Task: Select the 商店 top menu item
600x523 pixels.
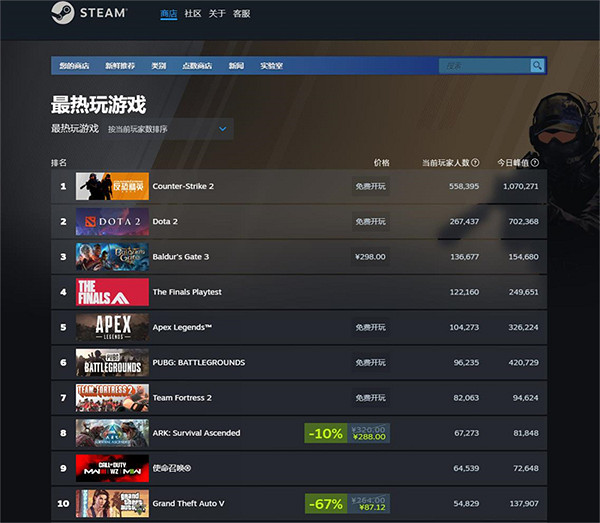Action: tap(168, 14)
